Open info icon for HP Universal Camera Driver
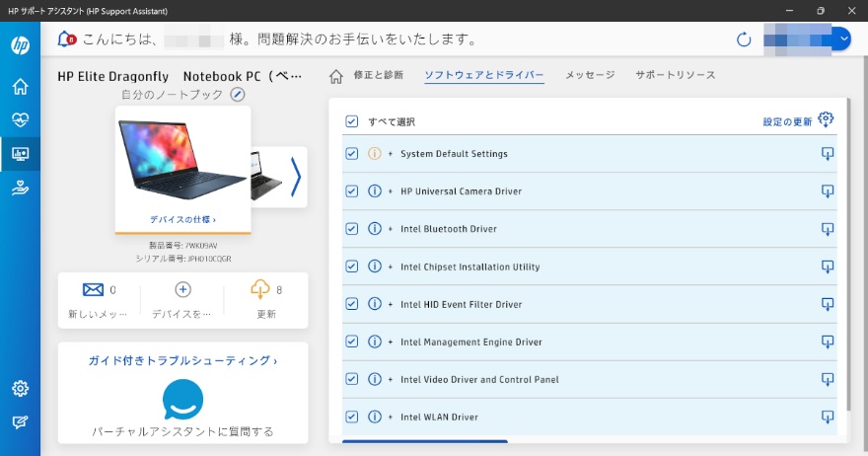The image size is (868, 456). coord(375,191)
